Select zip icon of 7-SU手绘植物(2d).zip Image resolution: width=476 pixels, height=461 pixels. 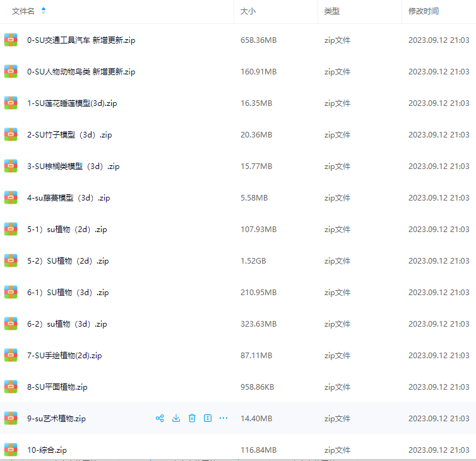11,355
